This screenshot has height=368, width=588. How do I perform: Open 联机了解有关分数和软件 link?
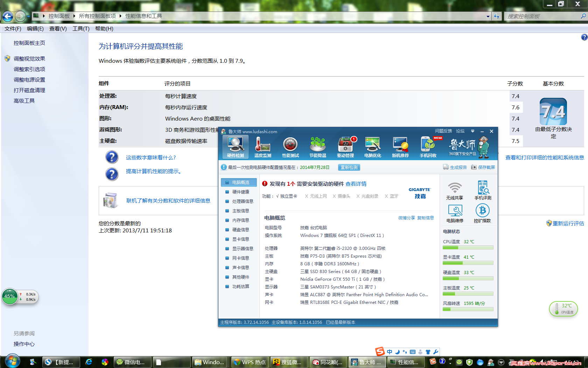point(168,200)
